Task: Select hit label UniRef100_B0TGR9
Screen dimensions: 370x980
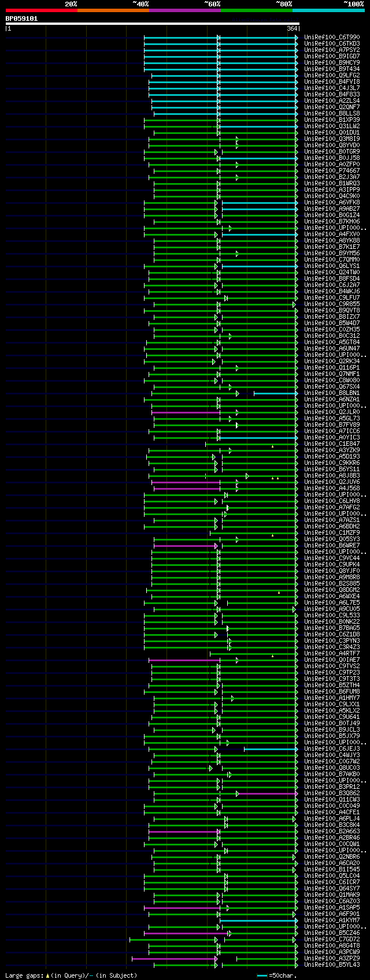Action: pyautogui.click(x=332, y=151)
